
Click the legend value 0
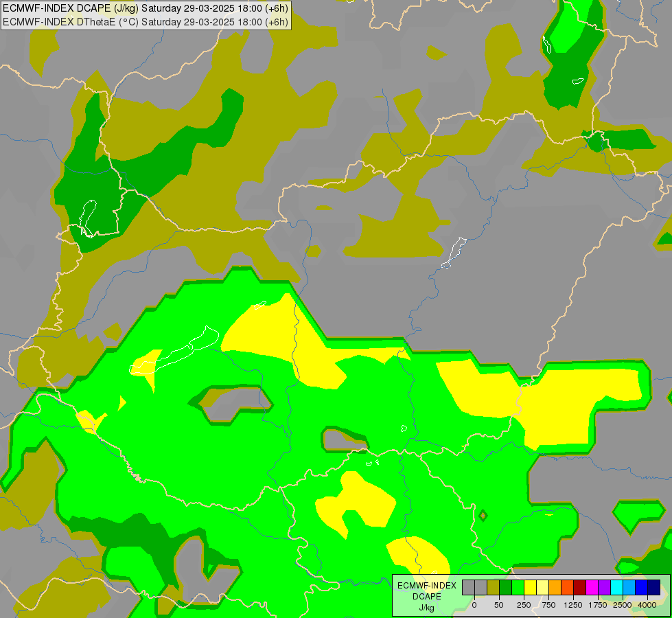(x=474, y=605)
